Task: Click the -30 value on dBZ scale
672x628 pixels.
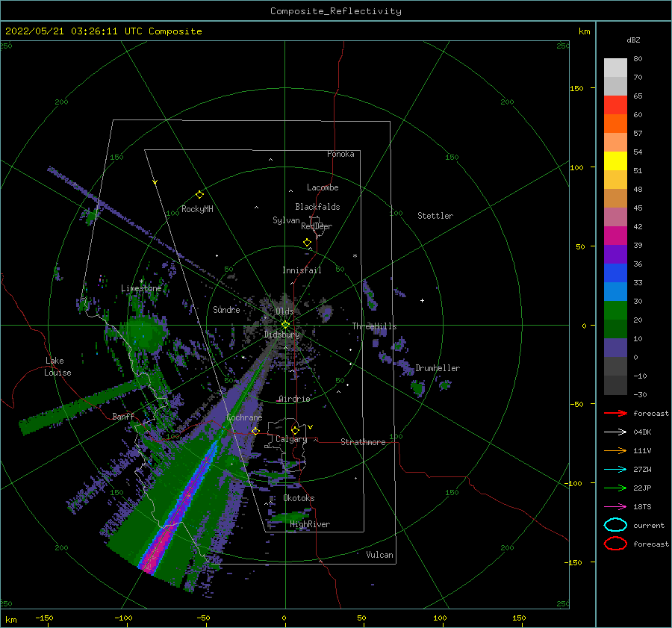Action: [640, 394]
